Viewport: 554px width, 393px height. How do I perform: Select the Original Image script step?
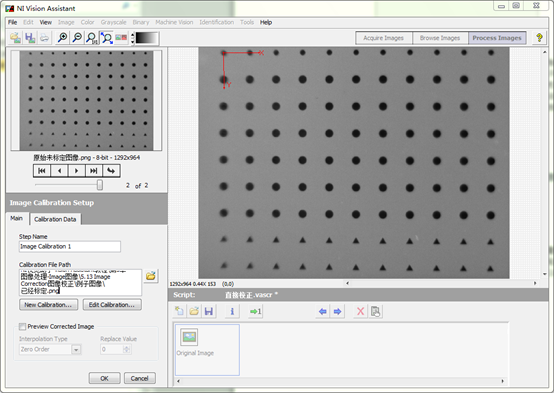[x=207, y=350]
